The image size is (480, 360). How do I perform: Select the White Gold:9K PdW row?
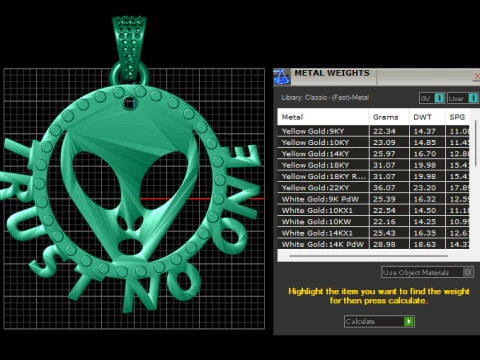coord(373,199)
